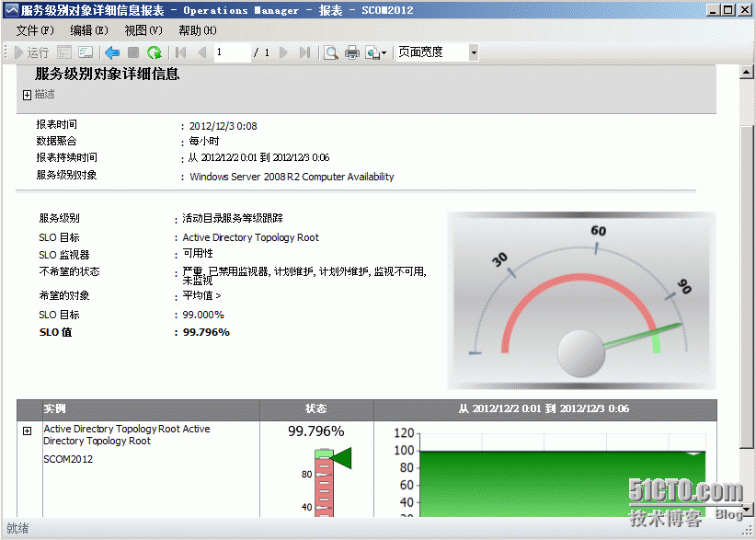This screenshot has width=756, height=540.
Task: Click the report duration date range text
Action: tap(258, 157)
